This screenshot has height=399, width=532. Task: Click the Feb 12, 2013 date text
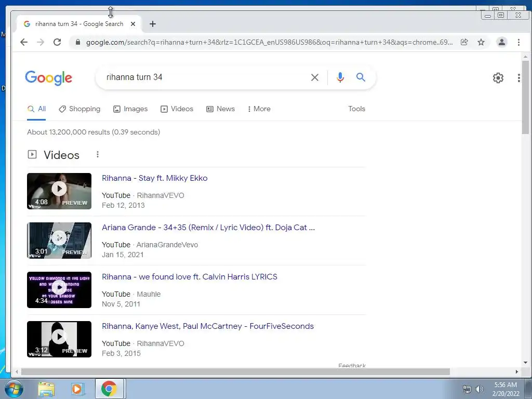123,205
